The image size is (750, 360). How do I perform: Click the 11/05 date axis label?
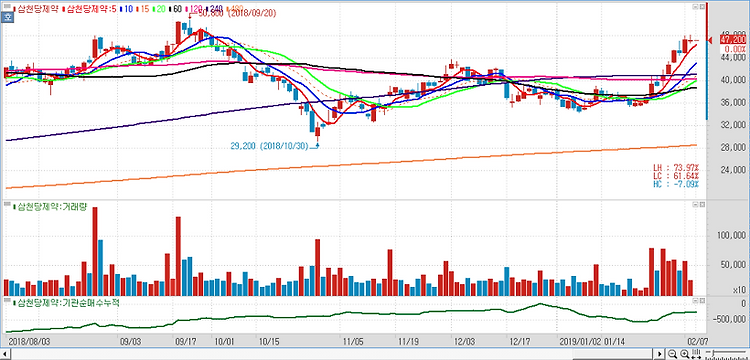(x=354, y=342)
